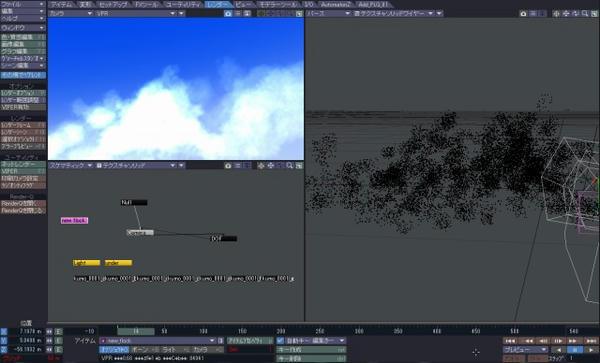Switch to ユーティリティ tab
This screenshot has width=600, height=363.
[x=183, y=5]
